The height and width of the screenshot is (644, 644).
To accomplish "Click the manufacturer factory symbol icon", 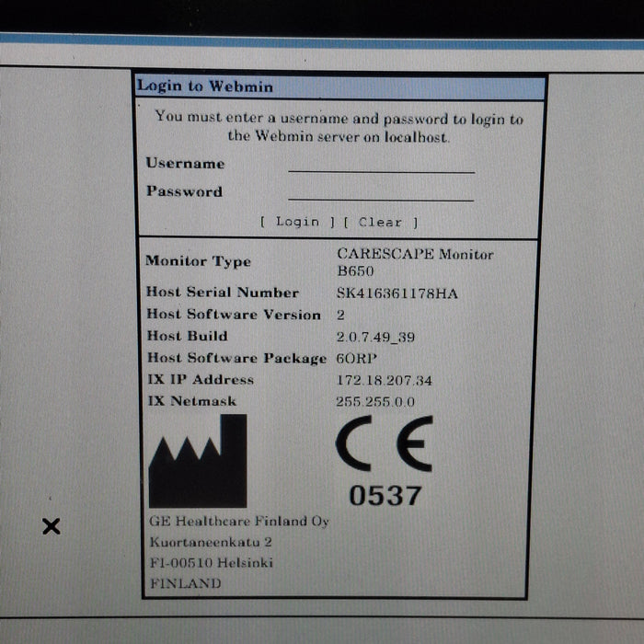I will point(198,461).
